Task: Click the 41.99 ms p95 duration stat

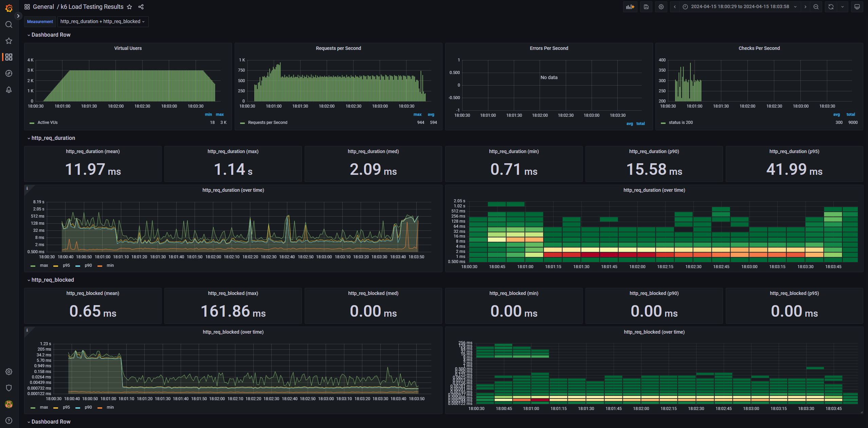Action: pos(794,169)
